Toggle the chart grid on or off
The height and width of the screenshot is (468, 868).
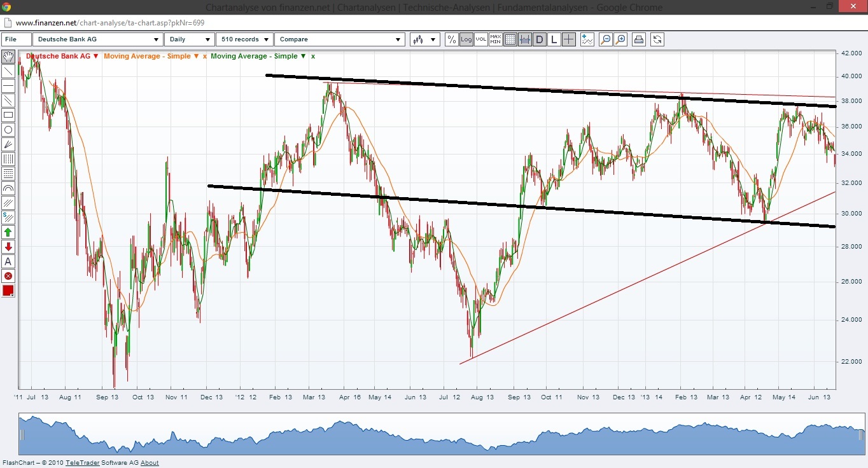pos(510,39)
